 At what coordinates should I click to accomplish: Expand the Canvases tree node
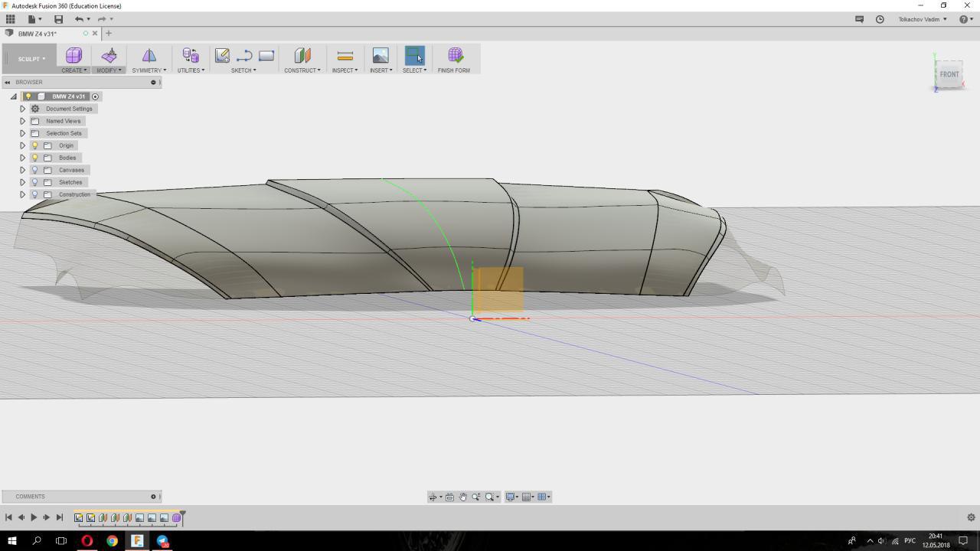(x=22, y=170)
